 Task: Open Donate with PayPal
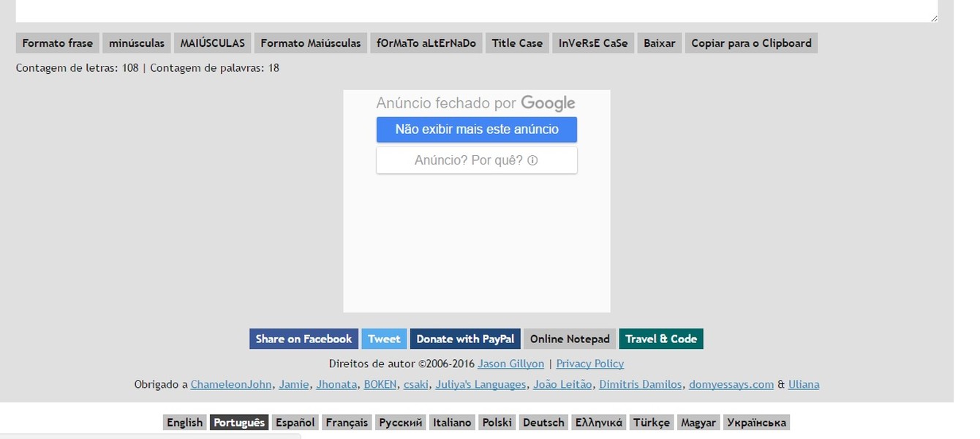[x=465, y=339]
